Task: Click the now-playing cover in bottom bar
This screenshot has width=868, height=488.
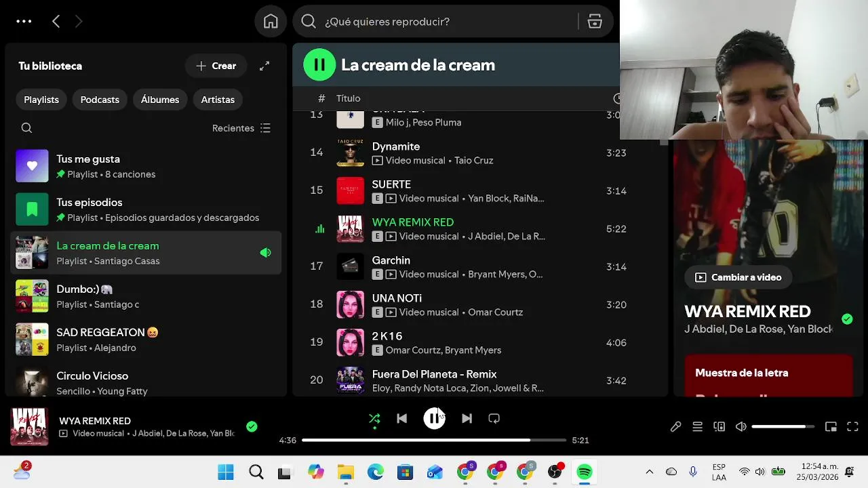Action: [x=29, y=426]
